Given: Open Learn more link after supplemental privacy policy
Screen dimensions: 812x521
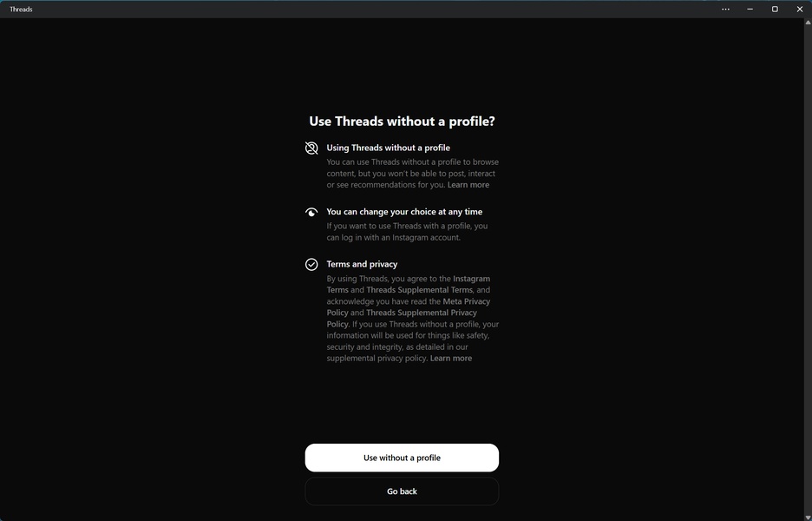Looking at the screenshot, I should coord(451,359).
